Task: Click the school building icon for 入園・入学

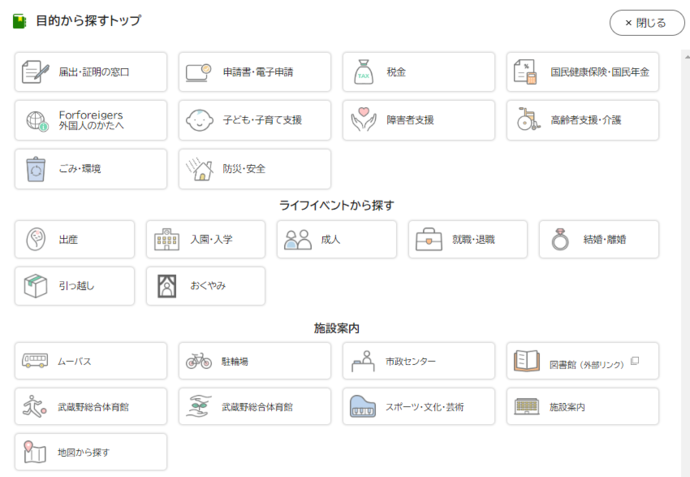Action: click(166, 239)
